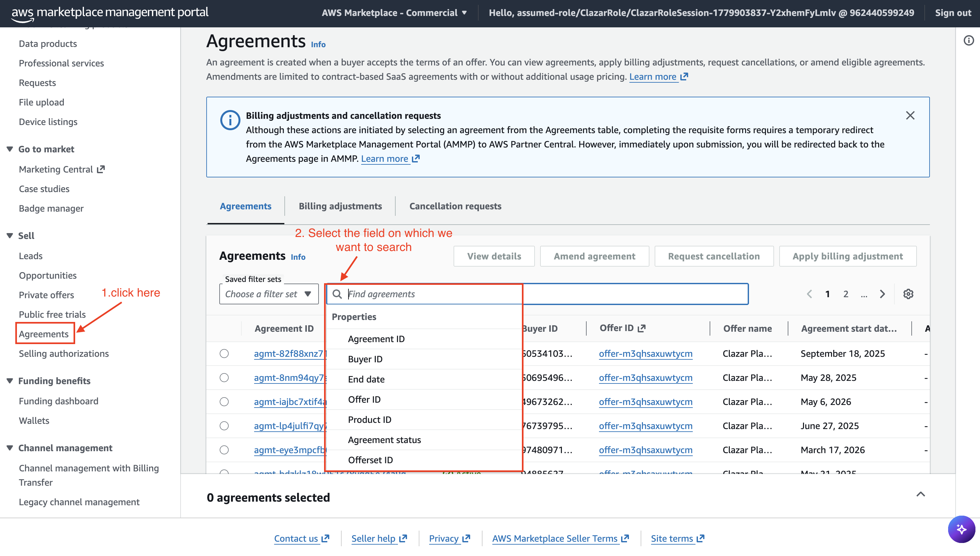
Task: Click the Offer ID column external link icon
Action: click(642, 328)
